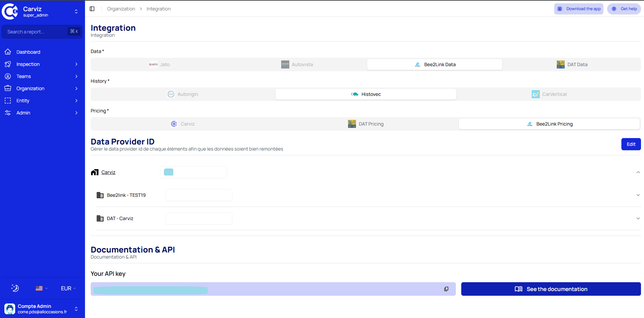Open Dashboard home icon
644x318 pixels.
pyautogui.click(x=8, y=52)
